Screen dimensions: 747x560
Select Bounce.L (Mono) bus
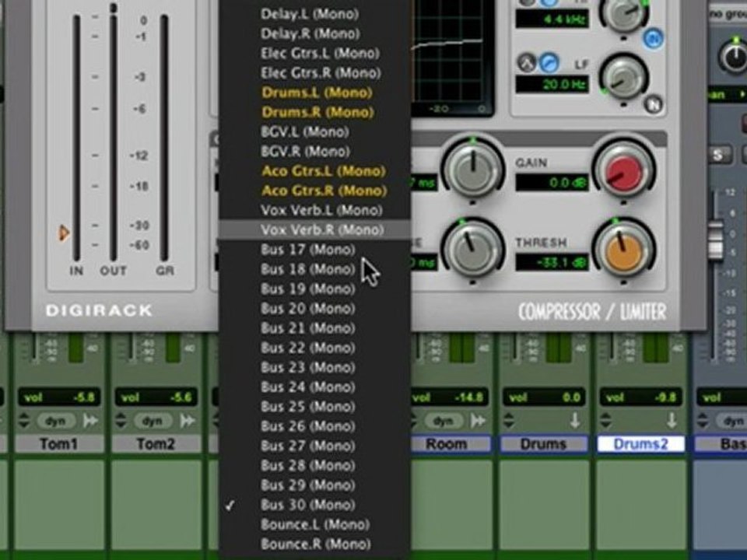pos(314,524)
